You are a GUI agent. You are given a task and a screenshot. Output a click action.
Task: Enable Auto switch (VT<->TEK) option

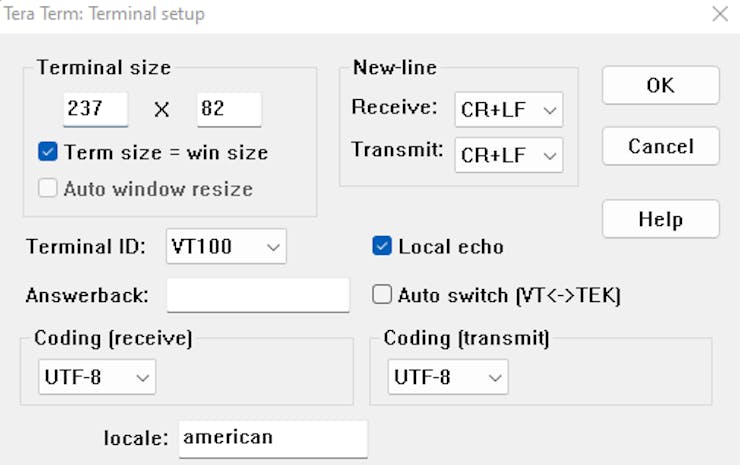tap(382, 294)
